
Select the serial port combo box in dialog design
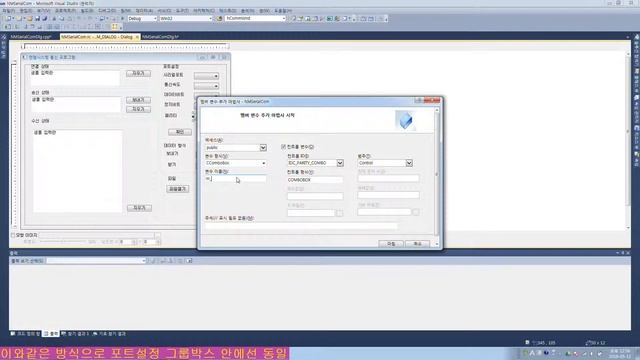tap(207, 76)
